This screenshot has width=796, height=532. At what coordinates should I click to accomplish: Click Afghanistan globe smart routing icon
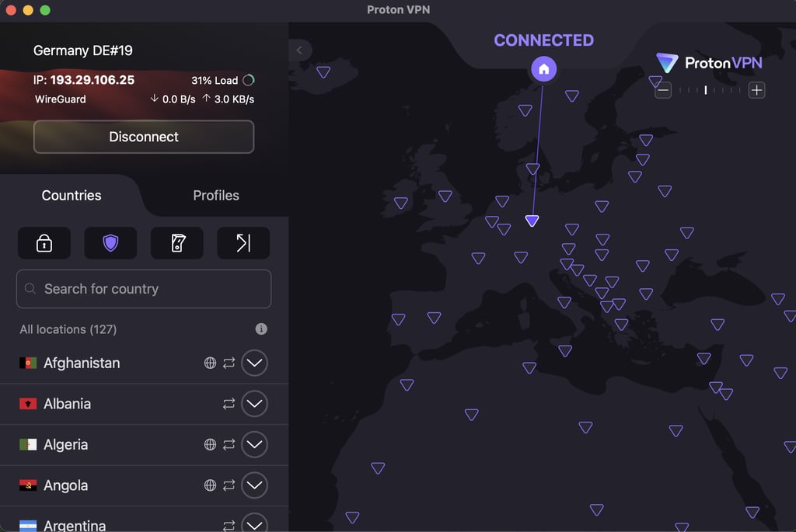tap(210, 363)
